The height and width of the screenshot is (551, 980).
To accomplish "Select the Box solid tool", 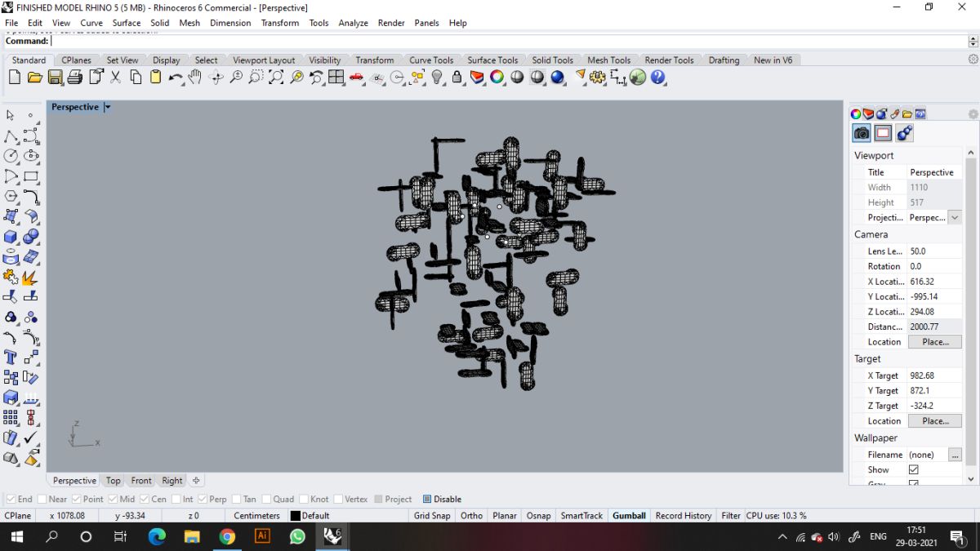I will tap(11, 237).
